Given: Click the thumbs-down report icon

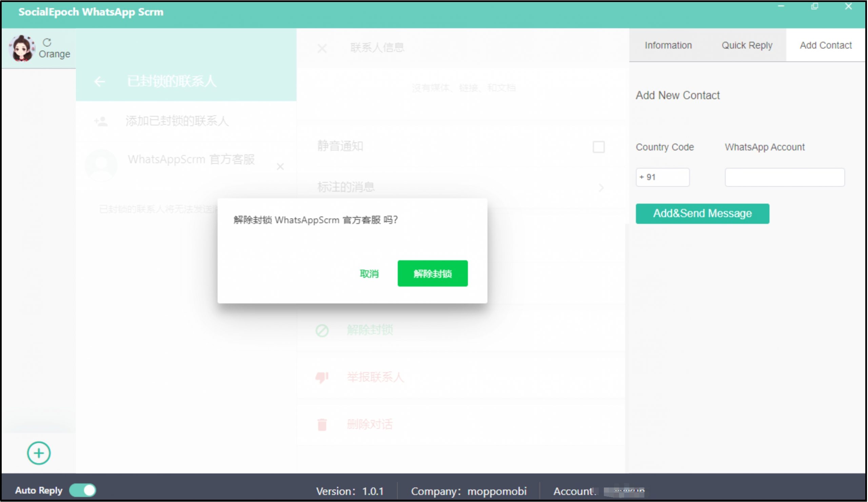Looking at the screenshot, I should click(x=322, y=378).
